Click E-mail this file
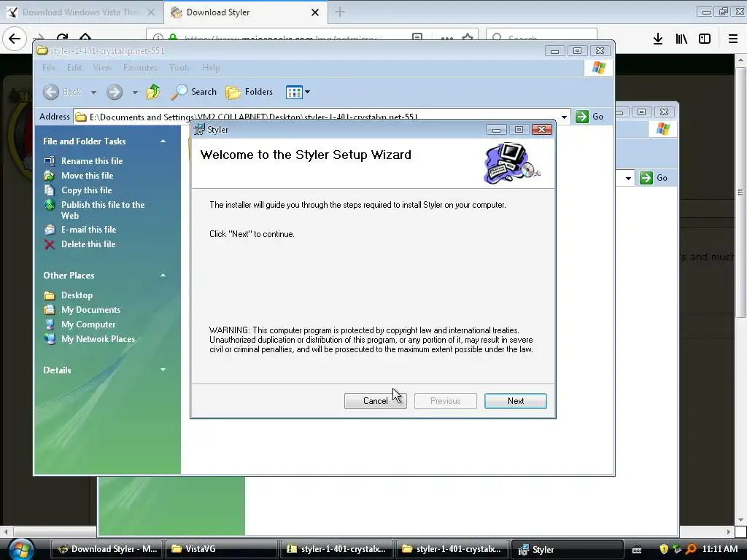 [88, 230]
